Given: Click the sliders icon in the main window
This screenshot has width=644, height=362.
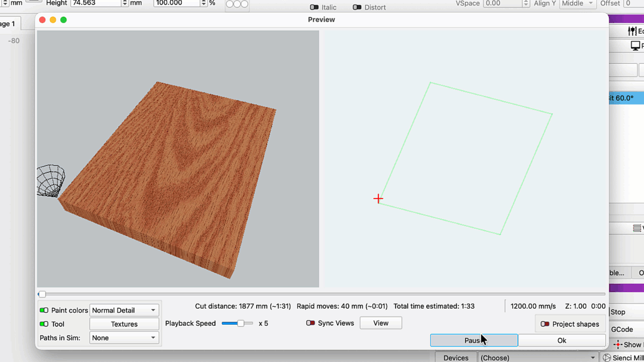Looking at the screenshot, I should pos(632,31).
